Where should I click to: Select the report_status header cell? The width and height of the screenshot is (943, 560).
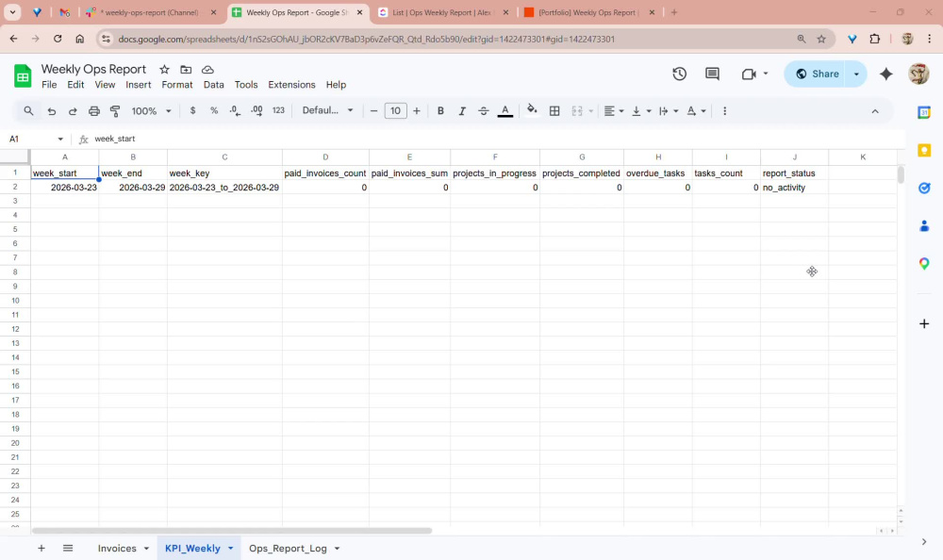point(794,173)
